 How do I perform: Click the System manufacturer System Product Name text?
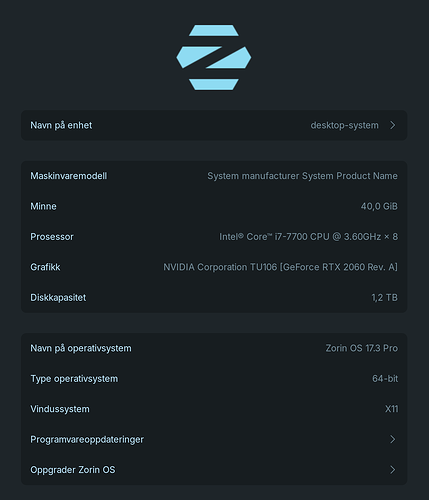tap(302, 176)
